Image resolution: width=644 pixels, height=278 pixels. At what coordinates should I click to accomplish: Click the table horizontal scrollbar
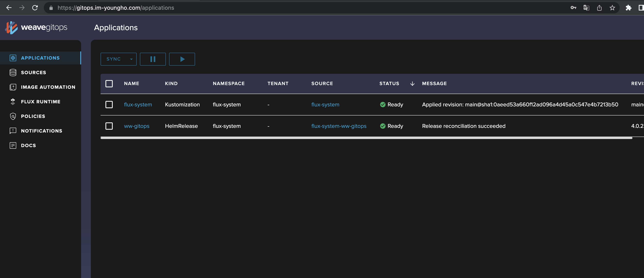pyautogui.click(x=366, y=138)
